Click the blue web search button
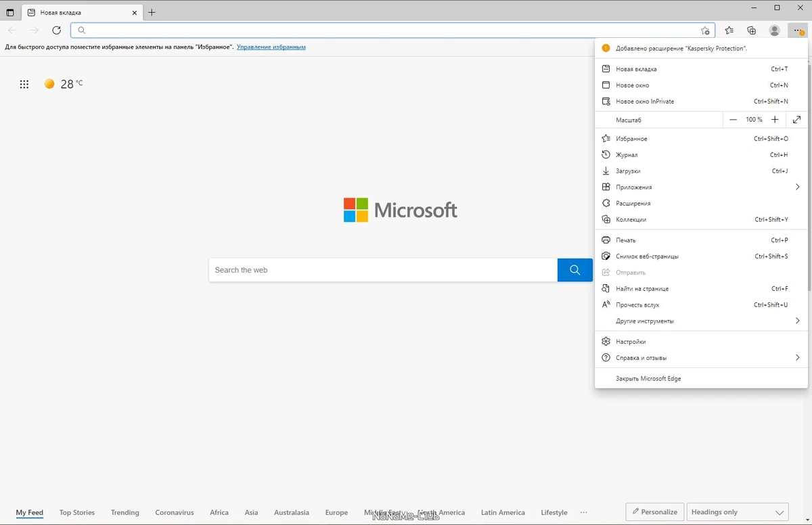This screenshot has height=525, width=812. tap(575, 270)
